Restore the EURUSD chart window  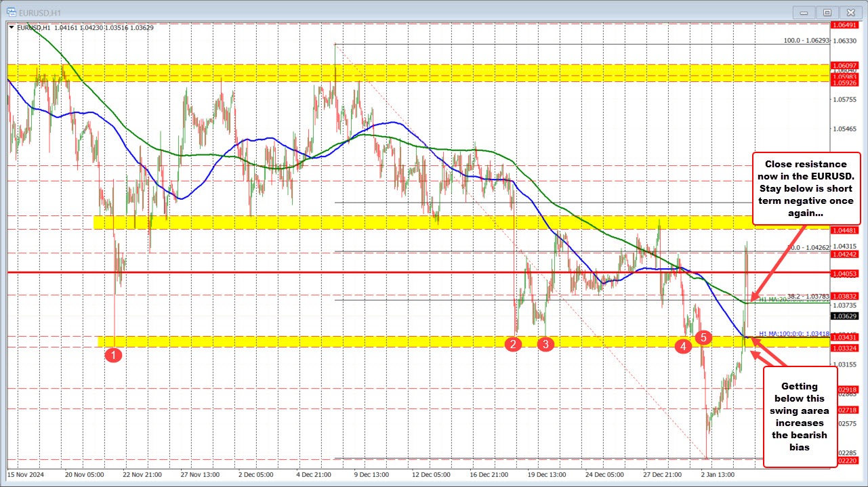(827, 12)
